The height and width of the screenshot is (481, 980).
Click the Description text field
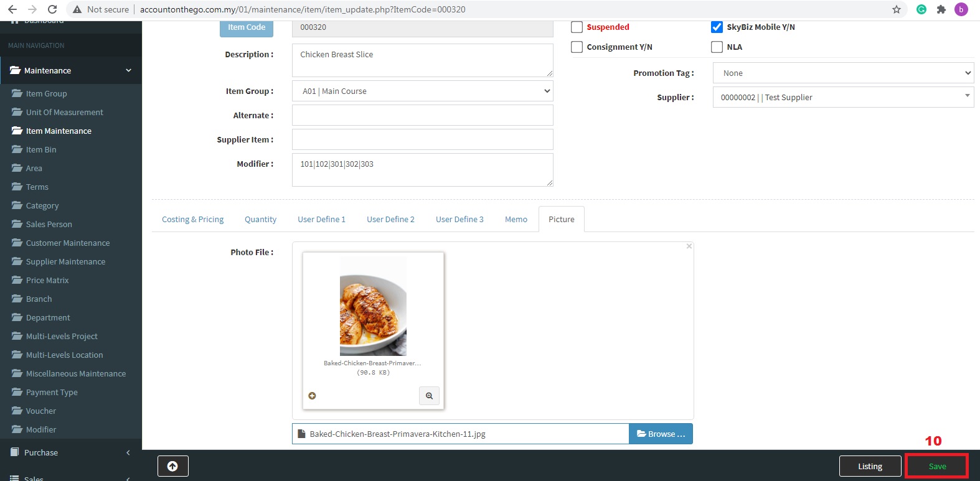click(422, 60)
